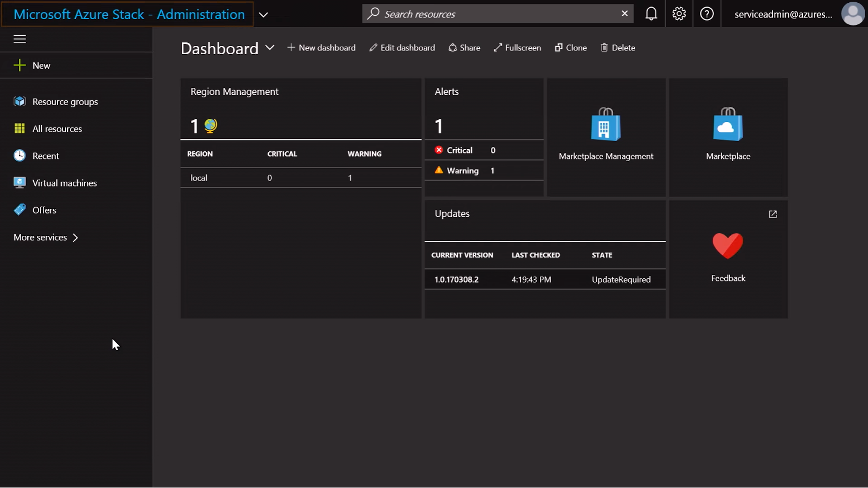Click the Fullscreen arrows icon

point(498,48)
